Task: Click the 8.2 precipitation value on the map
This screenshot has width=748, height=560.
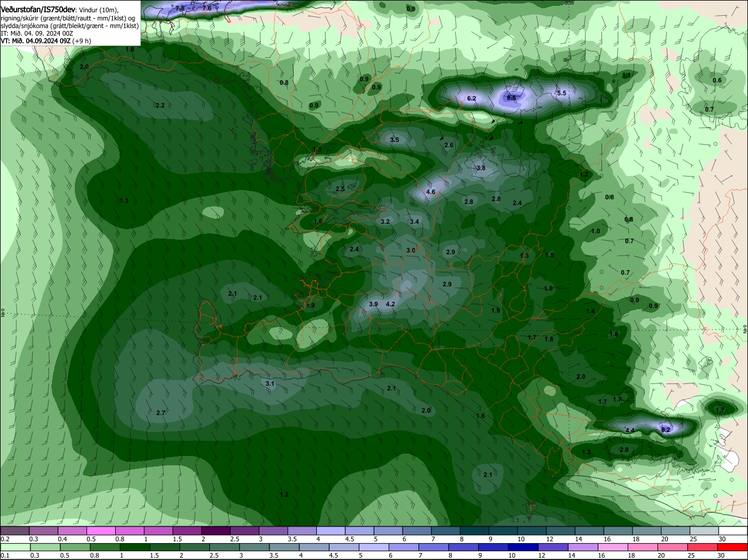Action: click(666, 430)
